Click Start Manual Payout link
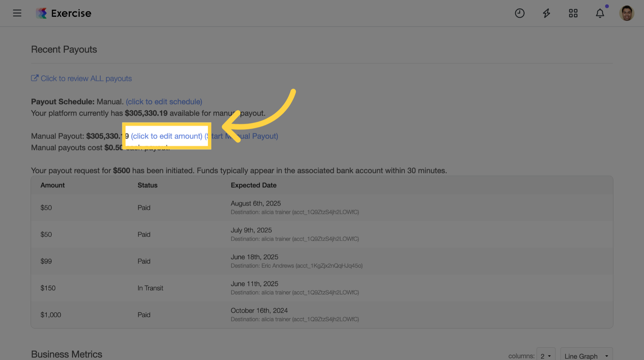 click(241, 136)
